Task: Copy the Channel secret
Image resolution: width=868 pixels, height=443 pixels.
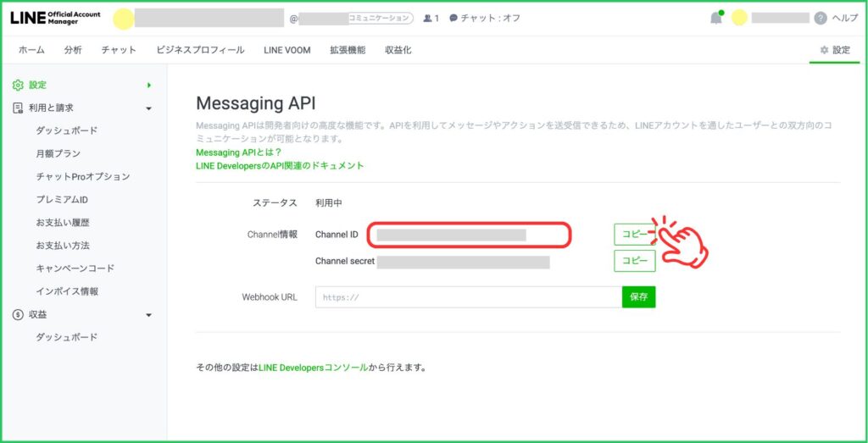Action: point(634,261)
